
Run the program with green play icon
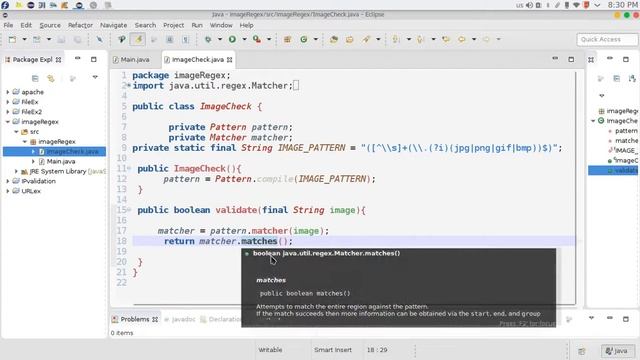click(x=232, y=40)
